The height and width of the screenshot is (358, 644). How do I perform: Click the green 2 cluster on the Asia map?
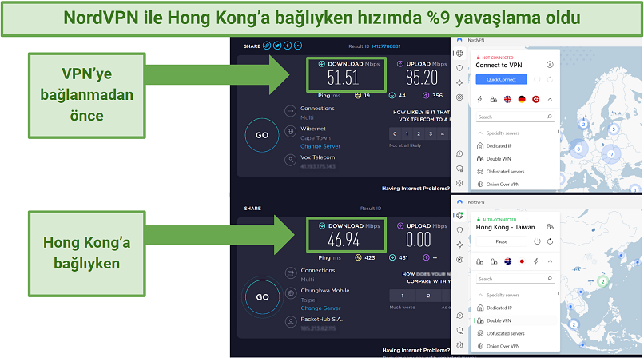tap(602, 281)
